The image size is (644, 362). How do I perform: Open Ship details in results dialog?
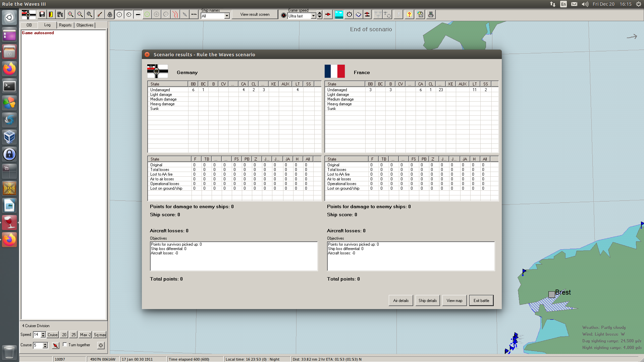coord(428,301)
